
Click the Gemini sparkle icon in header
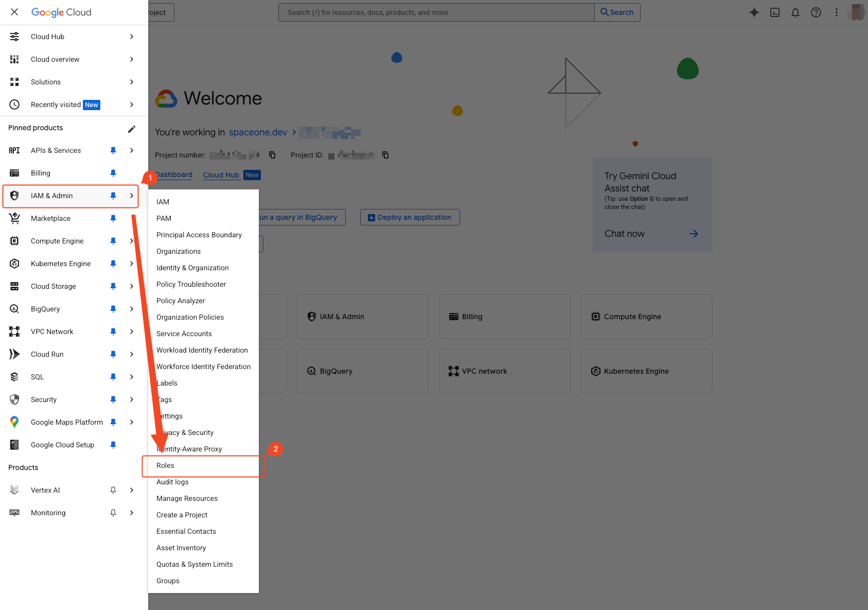754,12
